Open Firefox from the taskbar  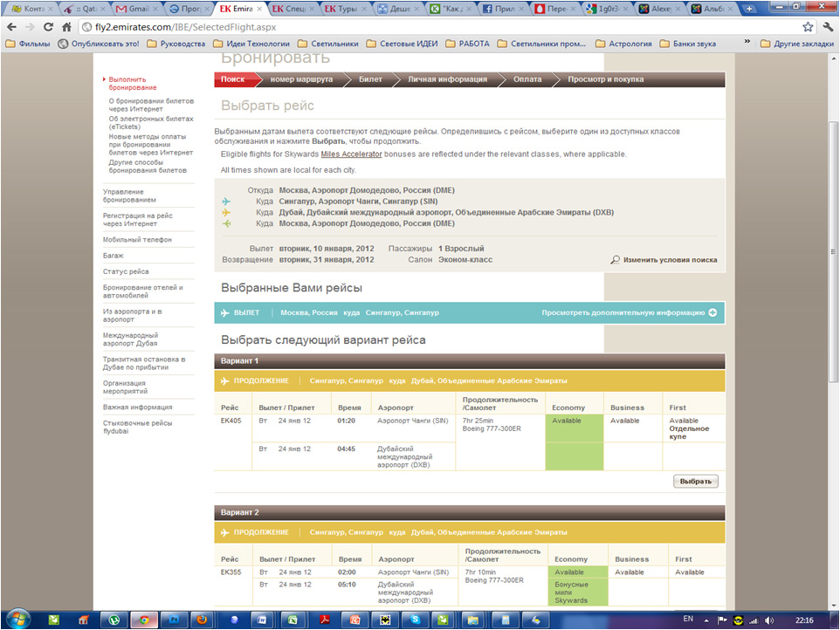tap(202, 620)
